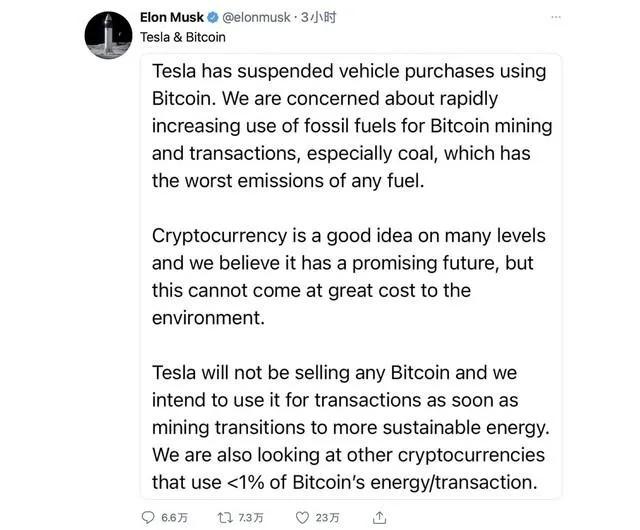Viewport: 640px width, 530px height.
Task: Retweet the Tesla & Bitcoin post
Action: tap(225, 516)
